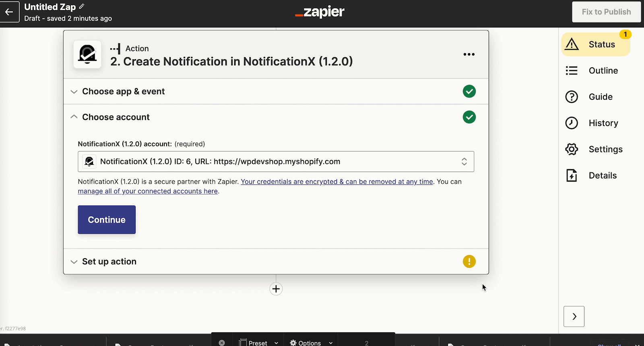Image resolution: width=644 pixels, height=346 pixels.
Task: Click the NotificationX app icon in step header
Action: (87, 54)
